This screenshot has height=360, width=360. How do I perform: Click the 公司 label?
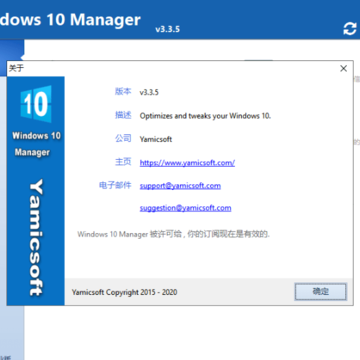click(x=123, y=138)
